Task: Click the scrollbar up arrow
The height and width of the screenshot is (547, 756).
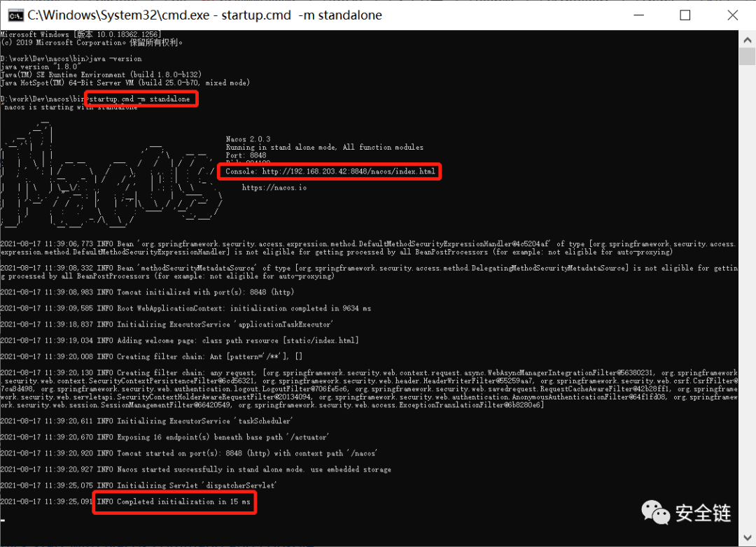Action: coord(748,40)
